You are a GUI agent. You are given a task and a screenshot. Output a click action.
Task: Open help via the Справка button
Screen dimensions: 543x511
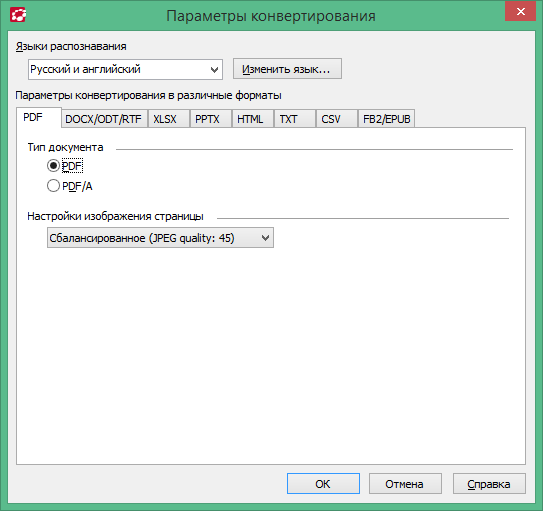point(489,484)
